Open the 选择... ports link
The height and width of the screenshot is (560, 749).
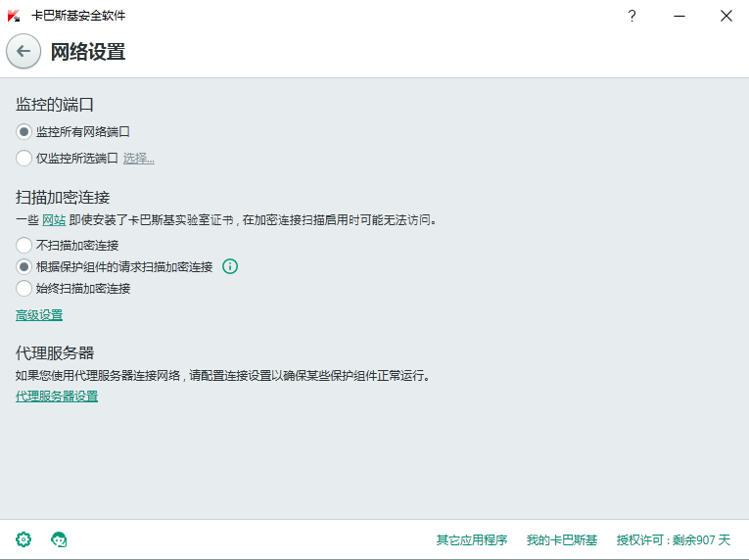coord(138,159)
